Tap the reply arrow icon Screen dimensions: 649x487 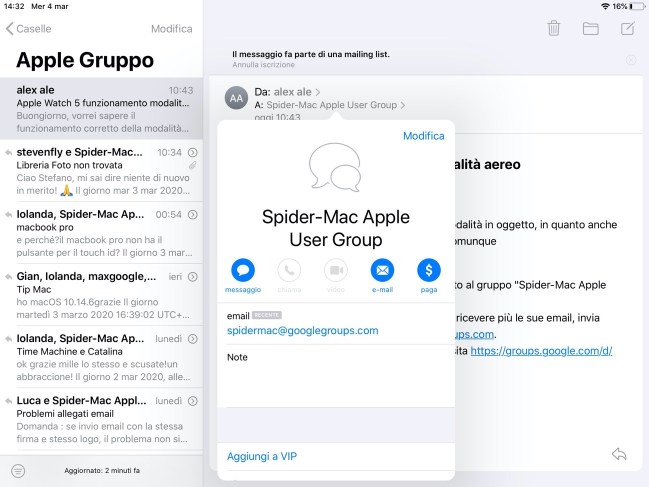[x=619, y=454]
